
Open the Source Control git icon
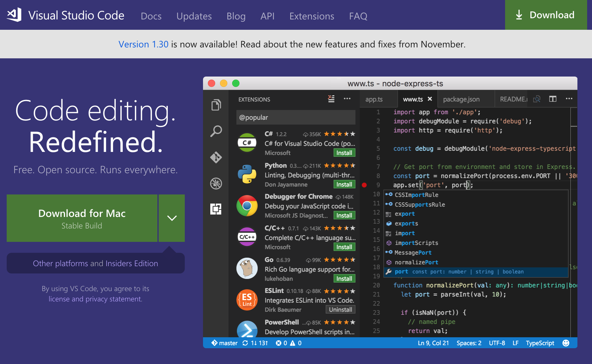pos(216,157)
